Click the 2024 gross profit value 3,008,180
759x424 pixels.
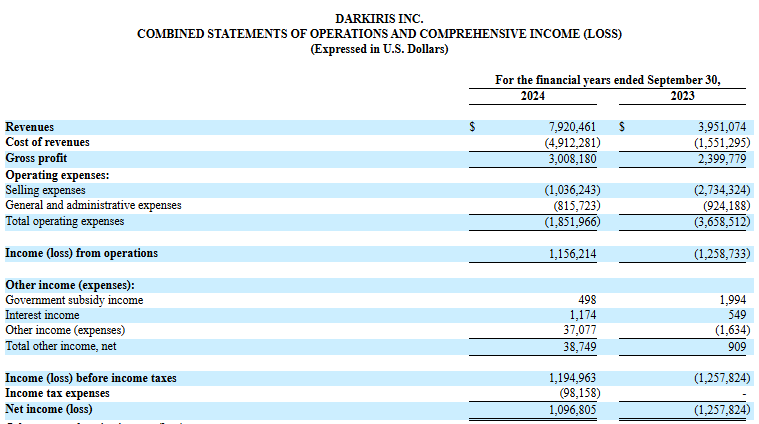572,158
